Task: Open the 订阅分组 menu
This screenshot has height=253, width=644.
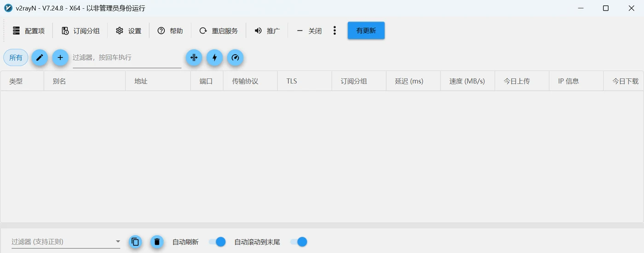Action: click(80, 31)
